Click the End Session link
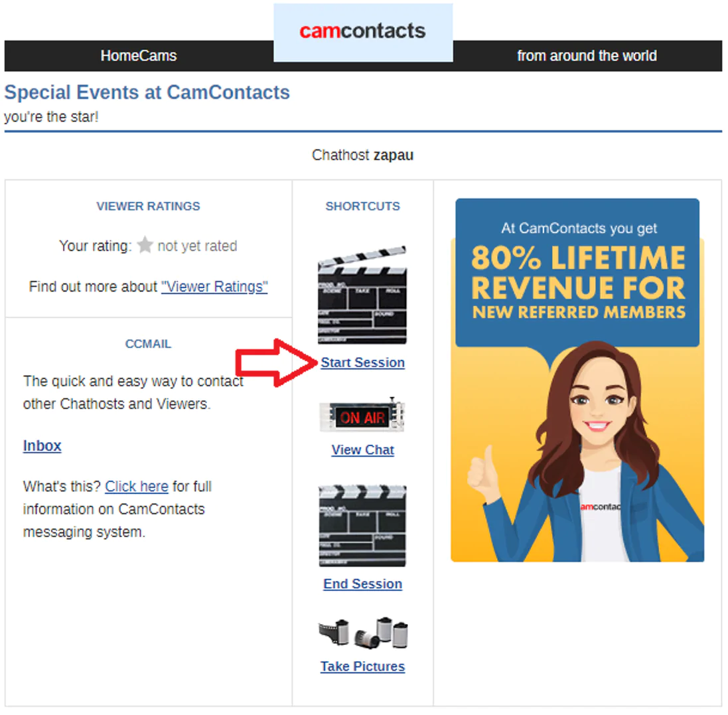 [362, 584]
